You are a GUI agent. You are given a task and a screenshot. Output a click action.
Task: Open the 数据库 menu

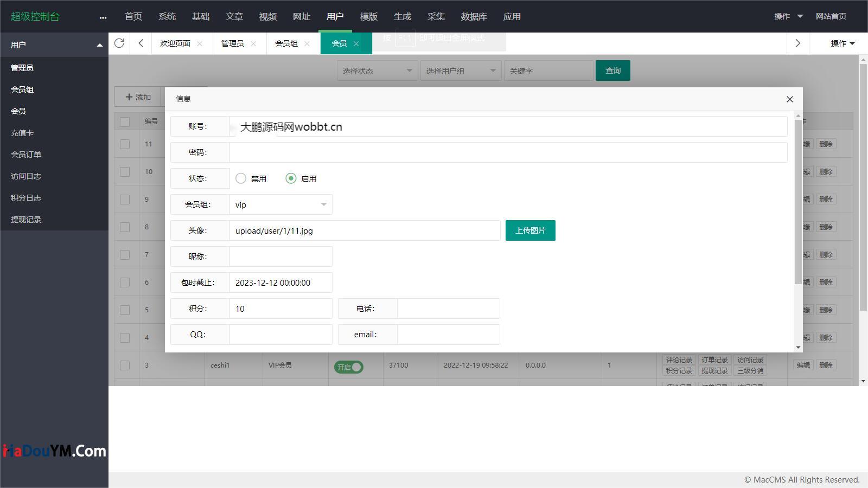pyautogui.click(x=474, y=16)
